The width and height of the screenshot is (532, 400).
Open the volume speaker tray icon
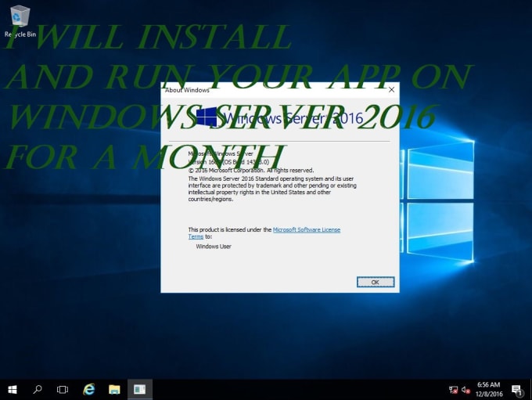coord(465,390)
